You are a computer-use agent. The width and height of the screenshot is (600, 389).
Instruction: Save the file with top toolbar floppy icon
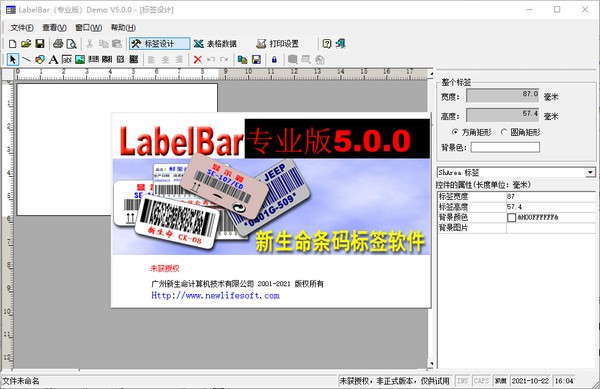[40, 44]
